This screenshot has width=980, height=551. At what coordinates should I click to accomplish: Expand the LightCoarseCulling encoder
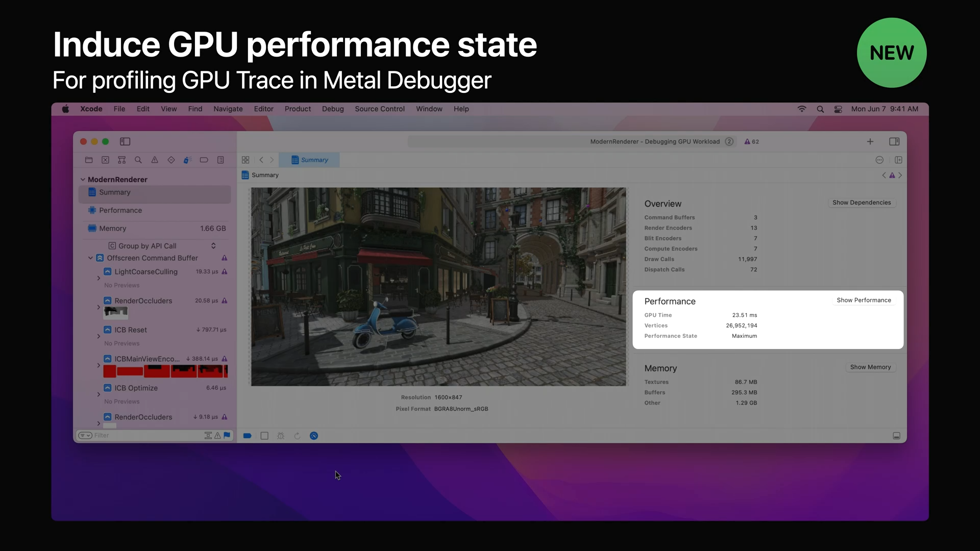99,278
